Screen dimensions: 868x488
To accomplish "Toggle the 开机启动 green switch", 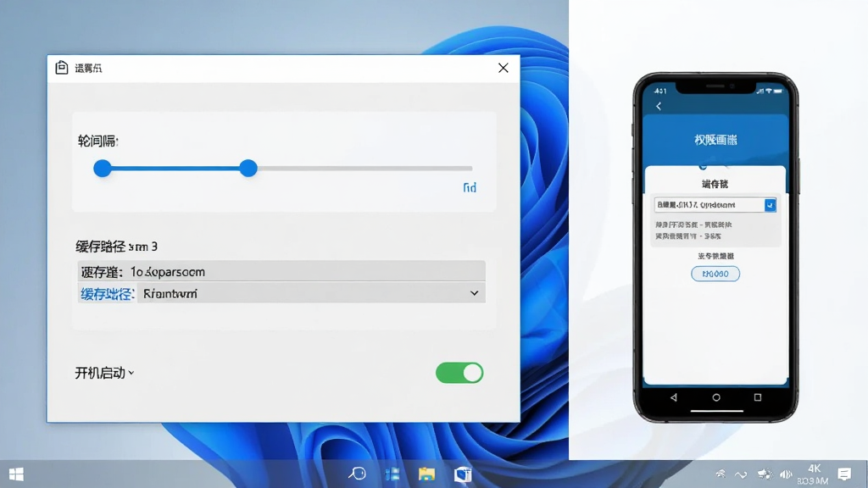I will [x=459, y=373].
